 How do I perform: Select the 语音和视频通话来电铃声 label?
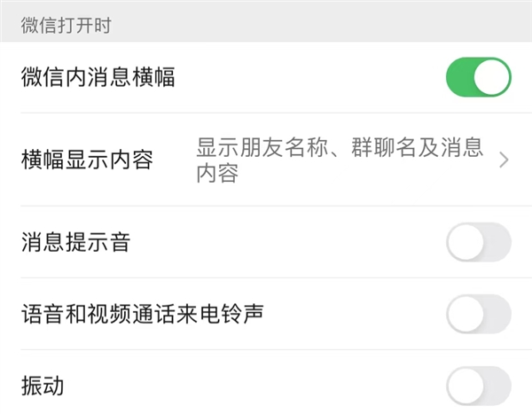[142, 314]
